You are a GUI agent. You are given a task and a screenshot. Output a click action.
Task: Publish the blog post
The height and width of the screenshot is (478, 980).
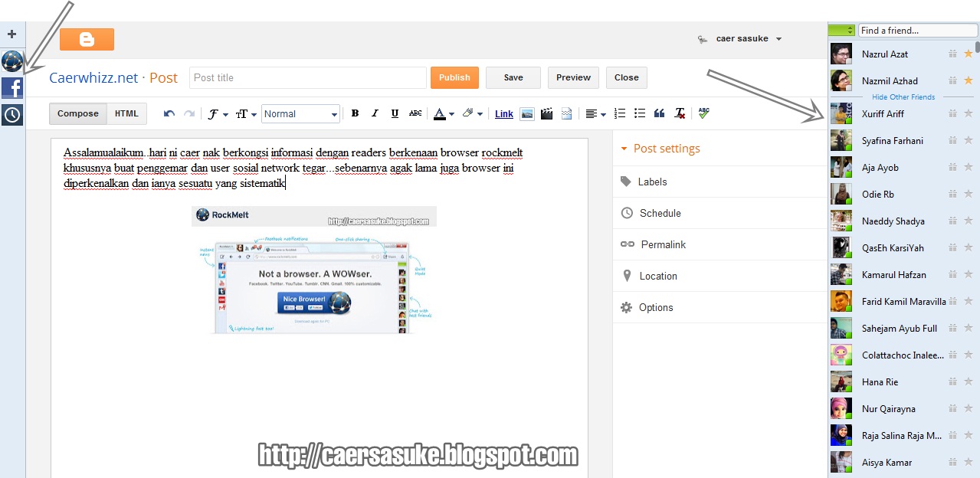454,77
